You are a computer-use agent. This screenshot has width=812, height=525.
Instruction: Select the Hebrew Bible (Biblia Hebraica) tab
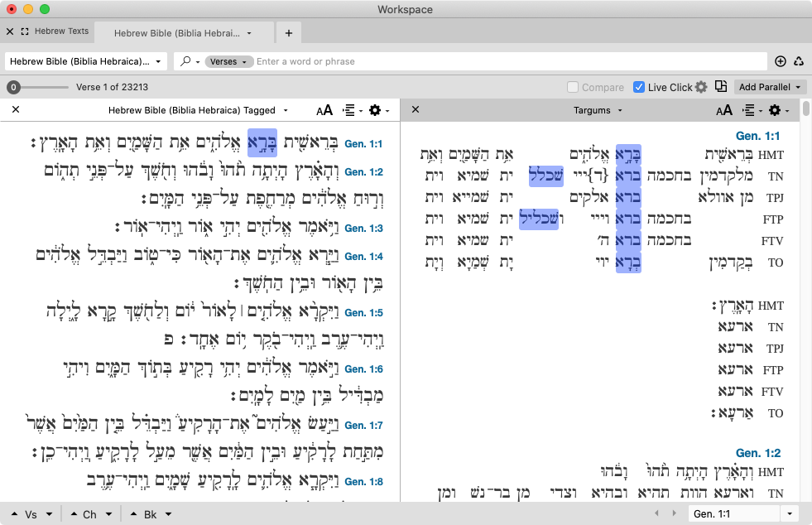[183, 33]
